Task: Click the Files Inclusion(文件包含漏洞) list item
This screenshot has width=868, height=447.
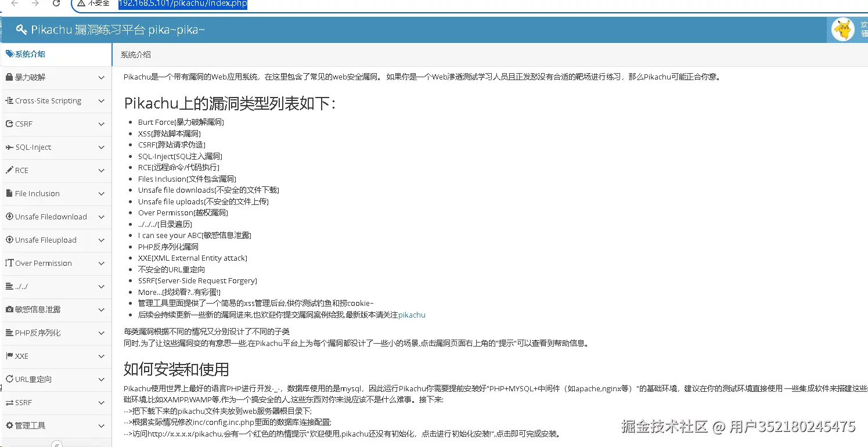Action: click(187, 179)
